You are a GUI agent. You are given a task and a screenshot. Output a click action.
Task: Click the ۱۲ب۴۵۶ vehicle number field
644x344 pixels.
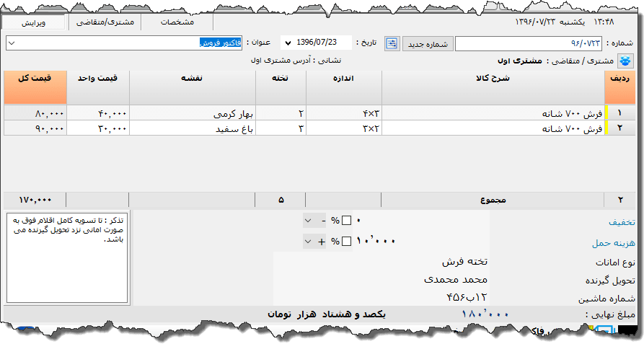coord(466,297)
